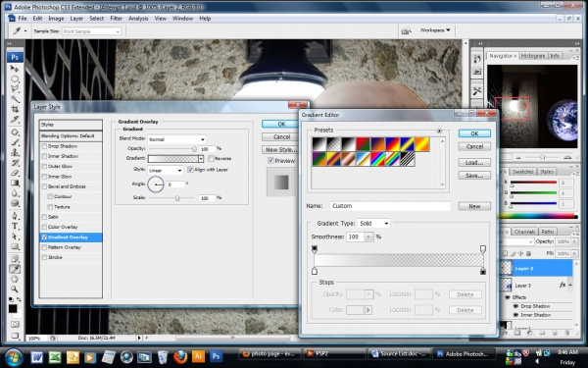Open the Image menu
Viewport: 588px width, 368px height.
pyautogui.click(x=56, y=19)
